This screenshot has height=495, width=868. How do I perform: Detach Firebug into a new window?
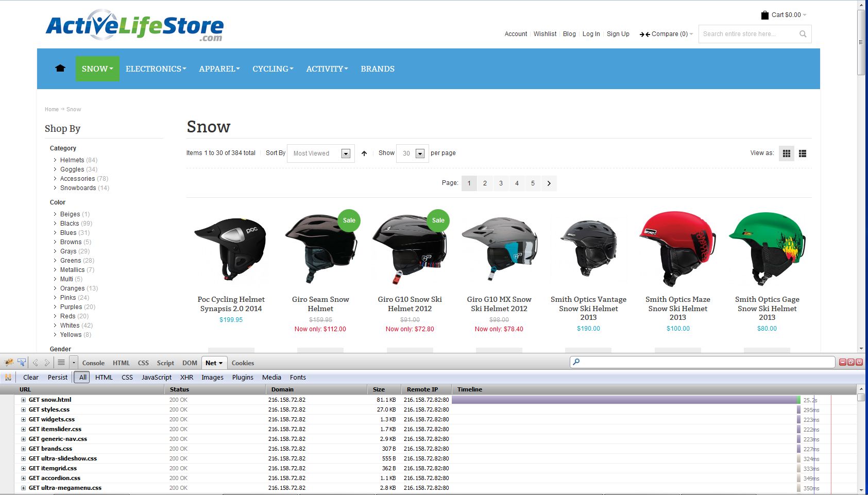851,362
